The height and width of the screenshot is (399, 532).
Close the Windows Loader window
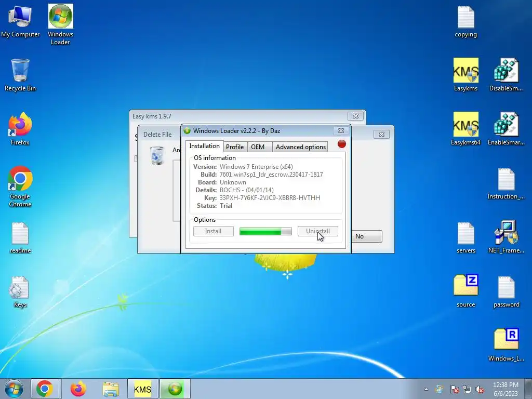coord(341,130)
